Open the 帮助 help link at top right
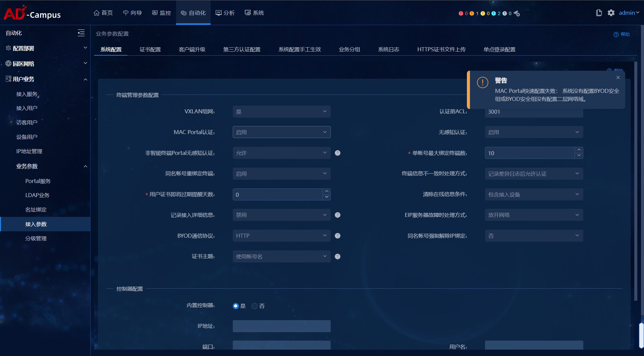 point(622,34)
